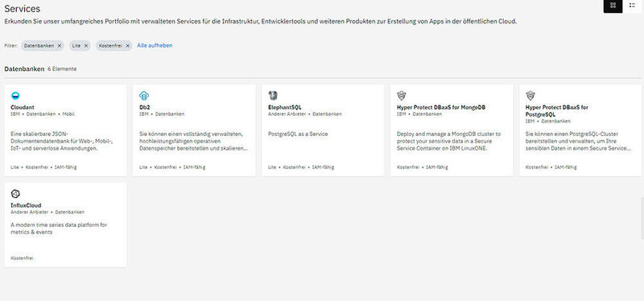644x301 pixels.
Task: Click the Hyper Protect PostgreSQL shield icon
Action: point(530,96)
